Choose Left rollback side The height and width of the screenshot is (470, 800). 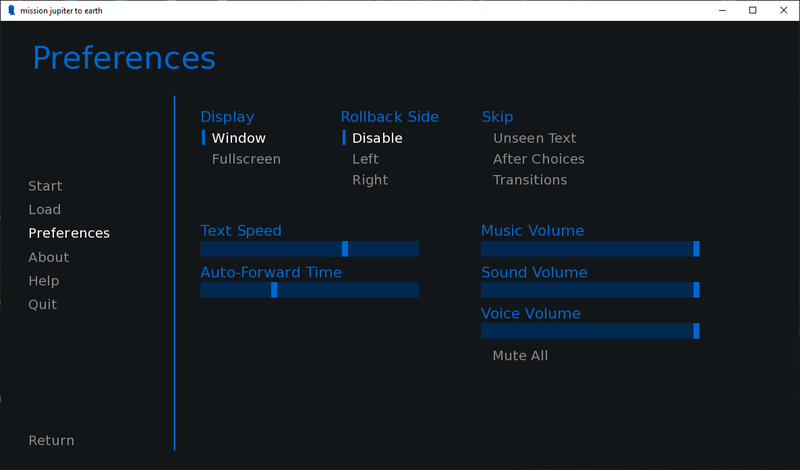[365, 159]
